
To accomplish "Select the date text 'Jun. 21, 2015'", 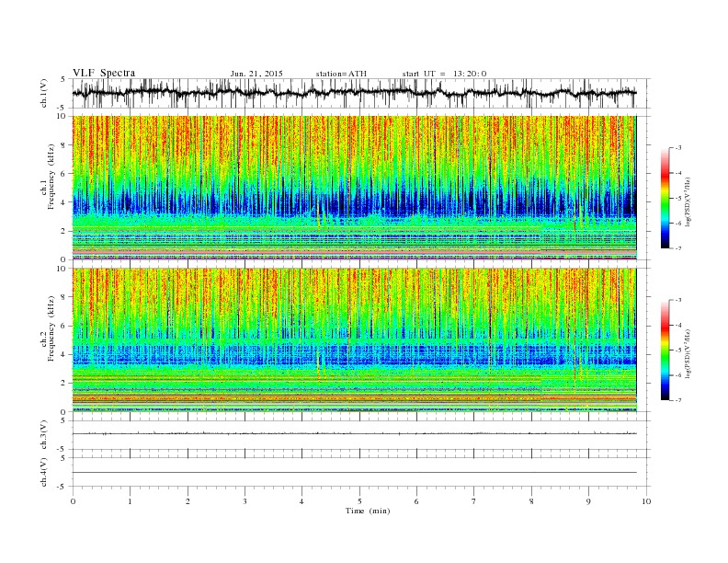I will [x=256, y=74].
